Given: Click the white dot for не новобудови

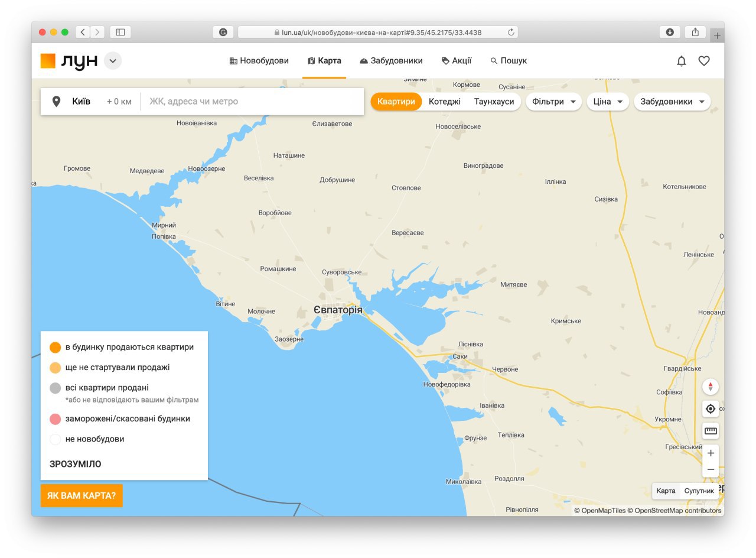Looking at the screenshot, I should pyautogui.click(x=55, y=439).
